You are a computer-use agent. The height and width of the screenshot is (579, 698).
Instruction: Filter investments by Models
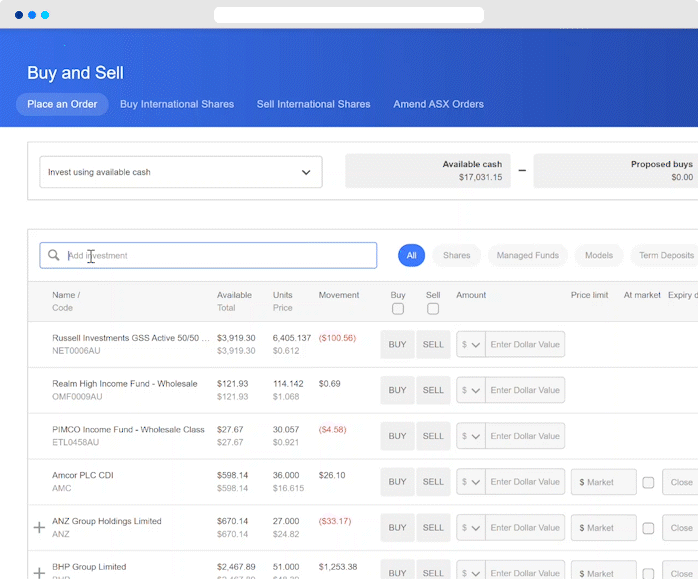599,255
